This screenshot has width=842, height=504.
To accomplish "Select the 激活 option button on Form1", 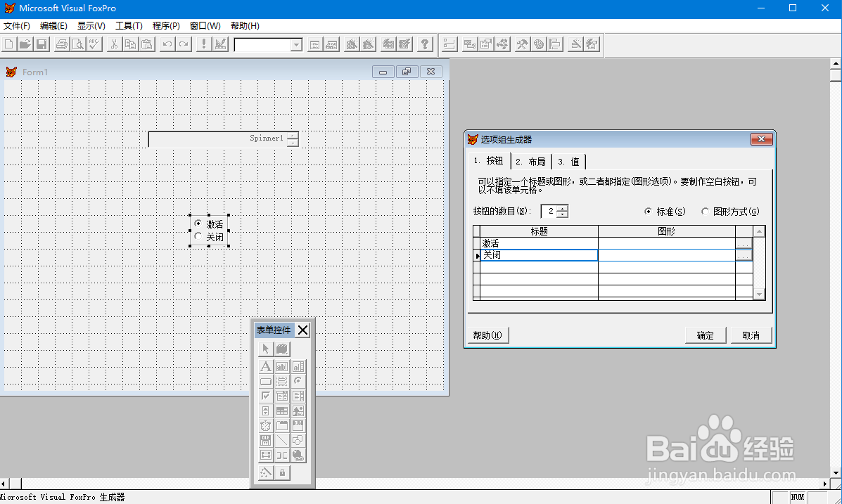I will [198, 224].
